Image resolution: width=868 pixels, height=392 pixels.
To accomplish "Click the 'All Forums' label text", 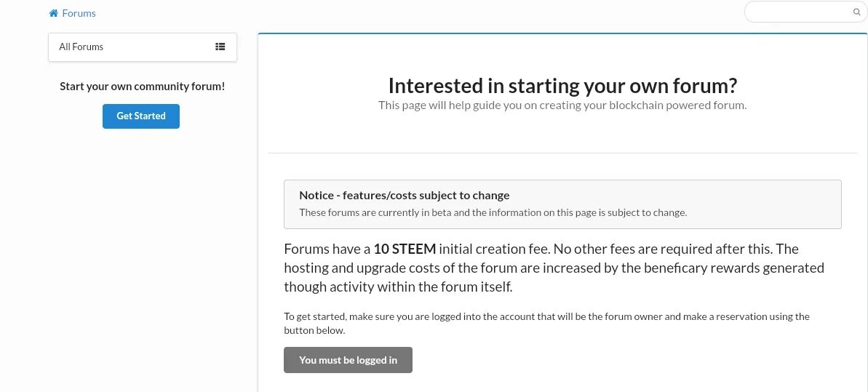I will (x=81, y=47).
